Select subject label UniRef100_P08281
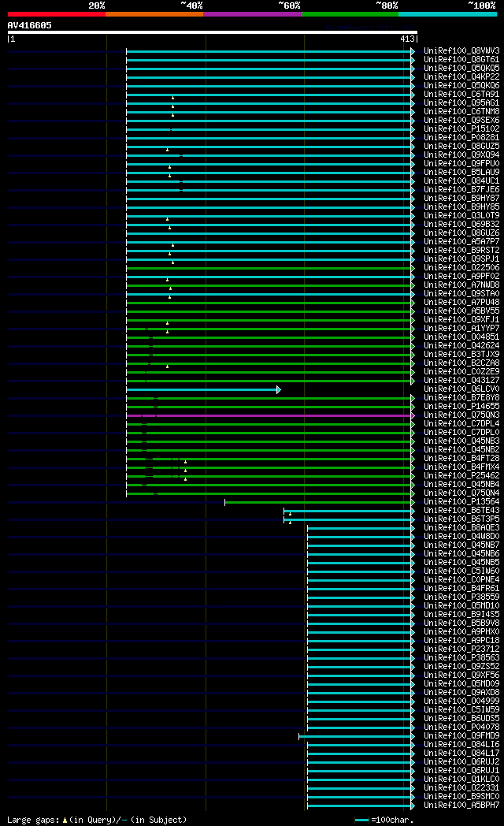The height and width of the screenshot is (826, 504). tap(461, 137)
